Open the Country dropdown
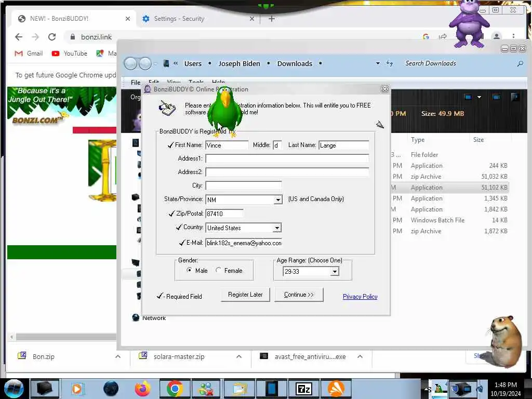This screenshot has height=399, width=532. pyautogui.click(x=277, y=228)
